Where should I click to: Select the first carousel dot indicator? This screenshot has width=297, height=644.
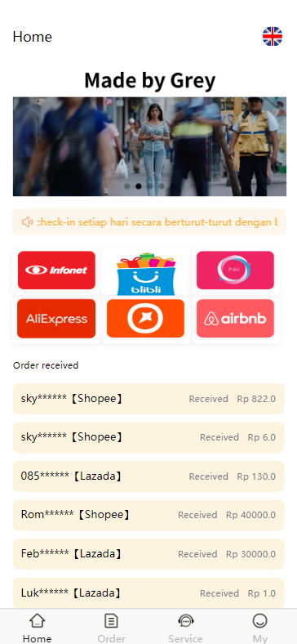pyautogui.click(x=127, y=186)
